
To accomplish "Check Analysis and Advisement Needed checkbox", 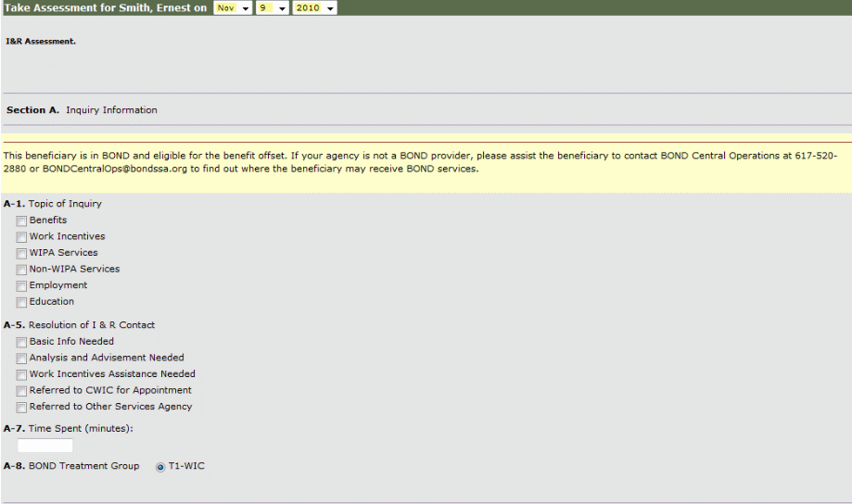I will tap(21, 359).
